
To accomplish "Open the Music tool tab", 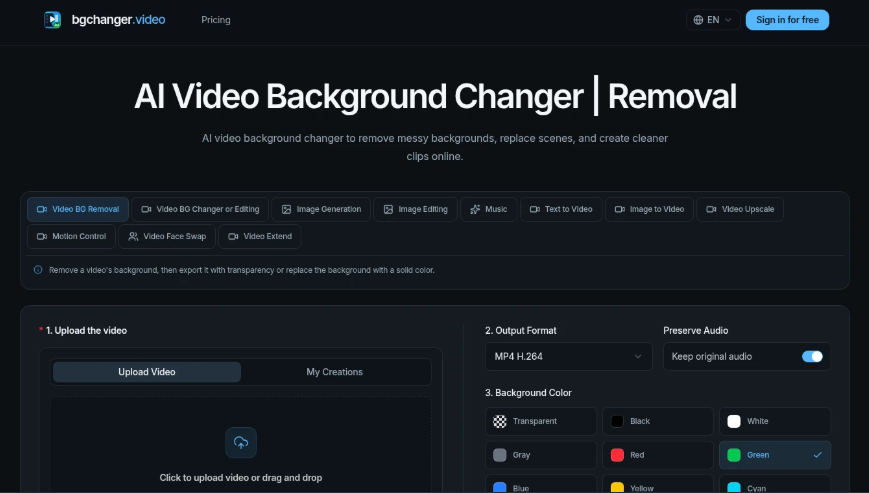I will click(x=488, y=209).
